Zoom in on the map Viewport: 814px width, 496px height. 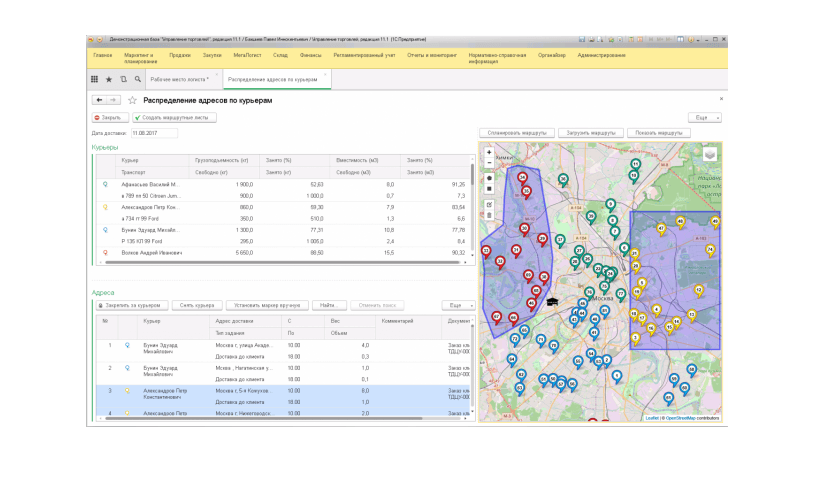coord(489,152)
